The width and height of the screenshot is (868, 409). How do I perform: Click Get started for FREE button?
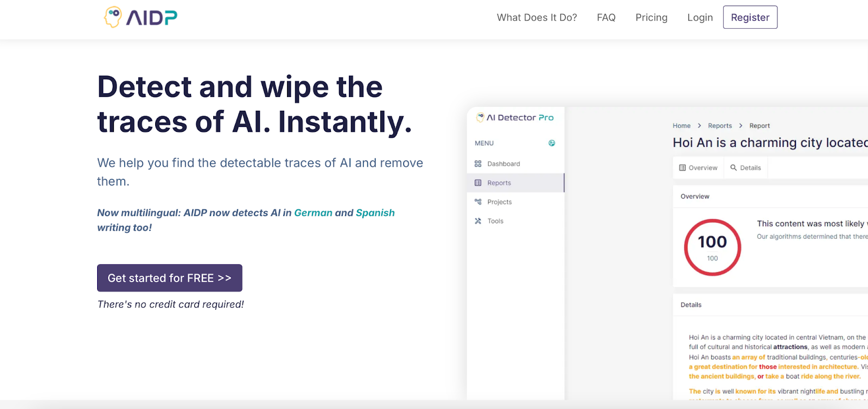[x=170, y=278]
